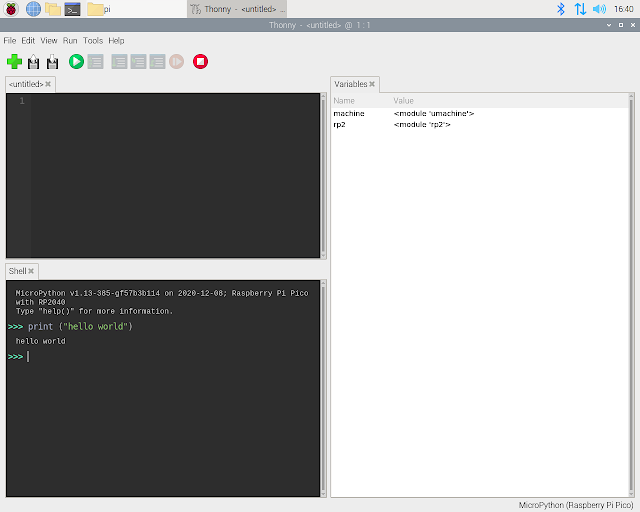Click inside the code editor line 1
Viewport: 640px width, 512px height.
[176, 100]
